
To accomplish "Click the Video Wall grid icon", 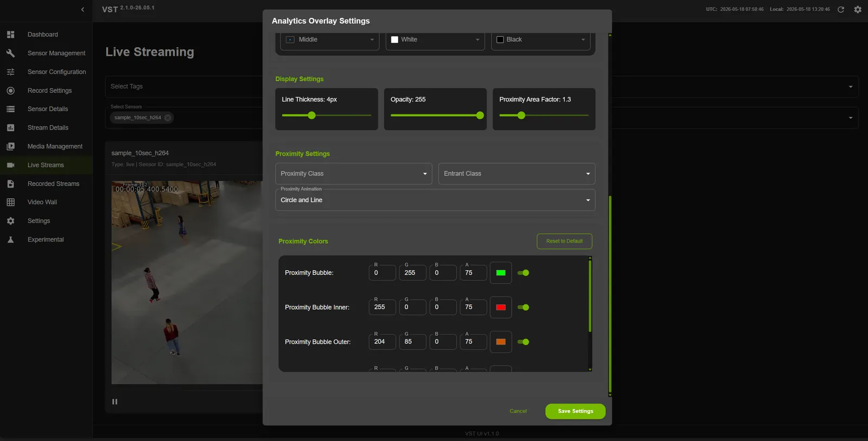I will tap(10, 202).
